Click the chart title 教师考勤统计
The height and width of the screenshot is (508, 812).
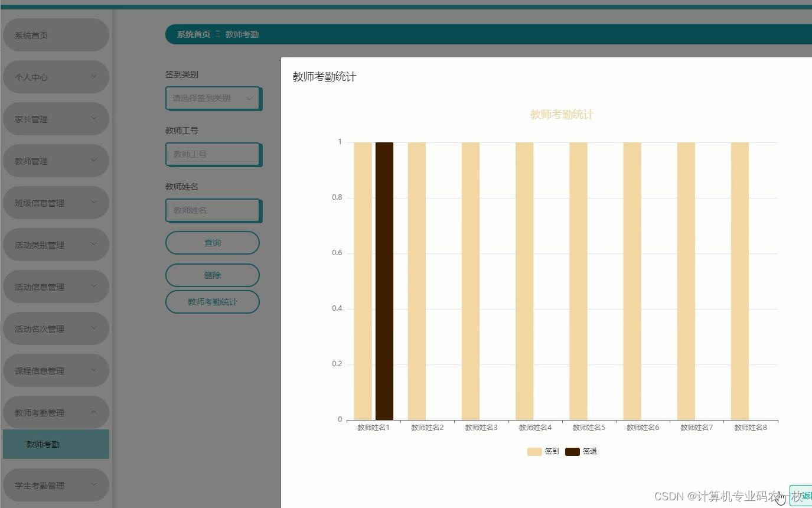click(x=562, y=115)
